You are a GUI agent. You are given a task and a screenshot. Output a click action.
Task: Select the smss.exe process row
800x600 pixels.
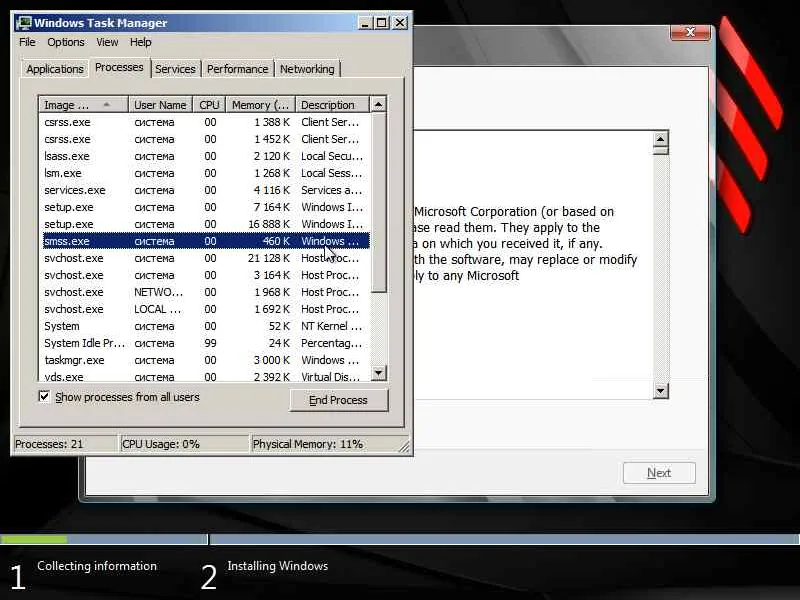(x=206, y=241)
